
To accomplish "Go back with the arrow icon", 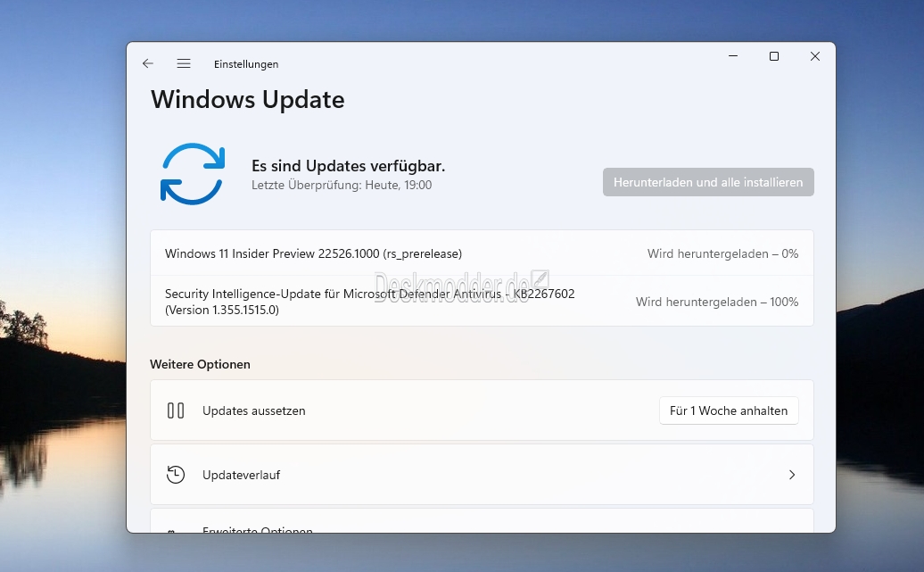I will 148,63.
